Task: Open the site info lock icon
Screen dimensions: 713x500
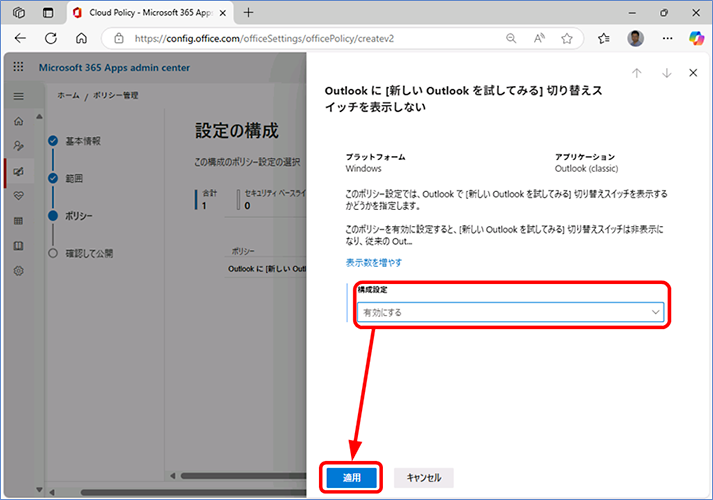Action: (x=119, y=39)
